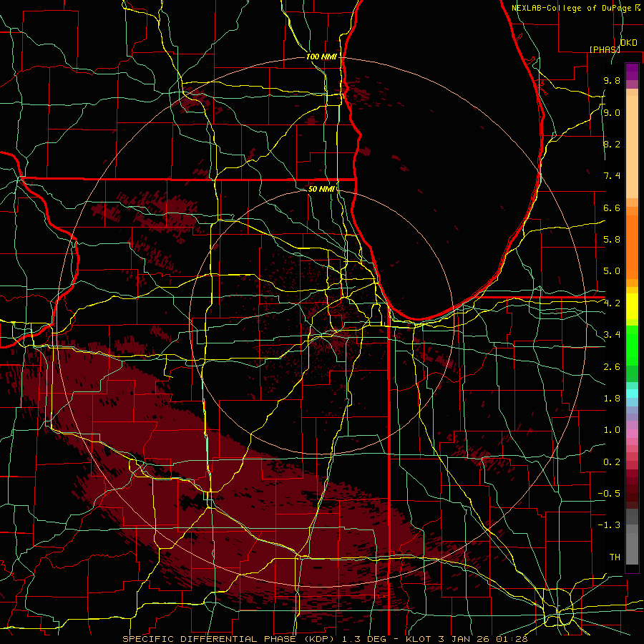The height and width of the screenshot is (644, 644).
Task: Pick the light peach color scale band
Action: point(632,147)
